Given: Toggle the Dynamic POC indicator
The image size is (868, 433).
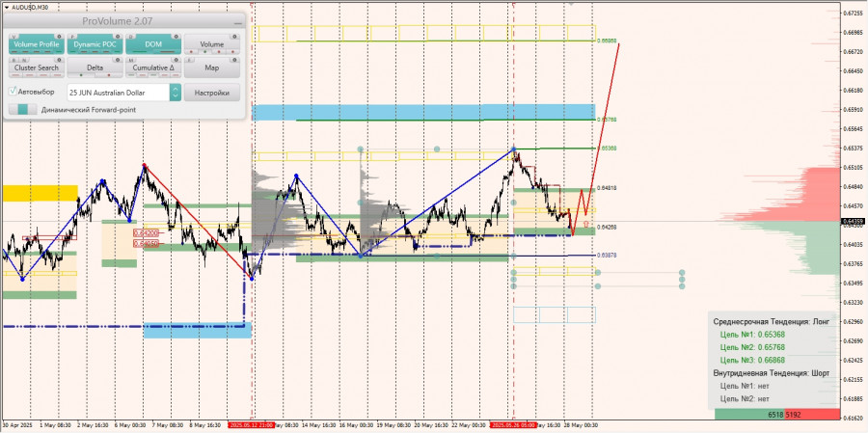Looking at the screenshot, I should [x=95, y=44].
